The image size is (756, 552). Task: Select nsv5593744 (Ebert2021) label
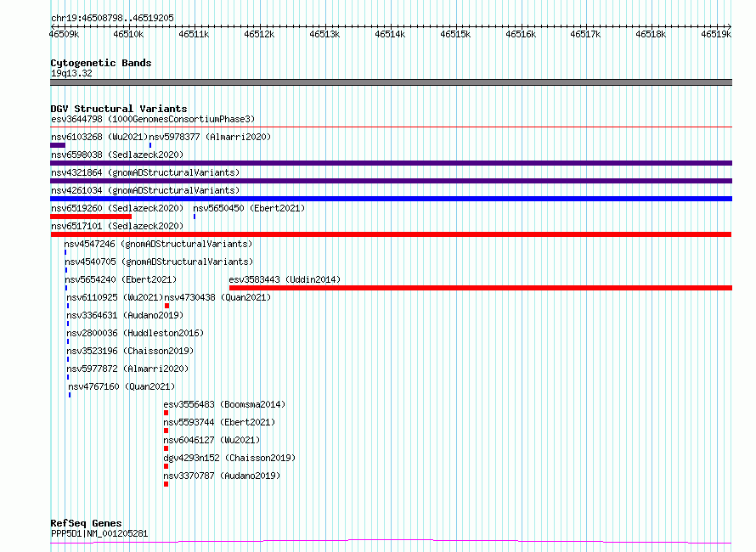pyautogui.click(x=219, y=422)
